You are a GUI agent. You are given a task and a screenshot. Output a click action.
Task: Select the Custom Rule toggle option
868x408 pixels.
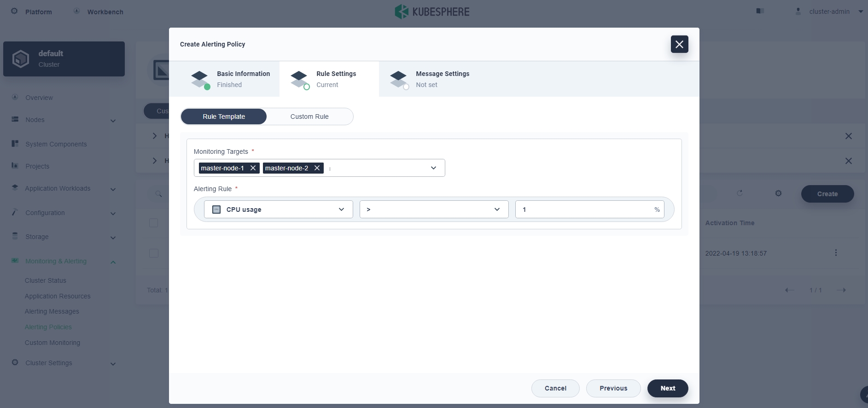pyautogui.click(x=309, y=117)
